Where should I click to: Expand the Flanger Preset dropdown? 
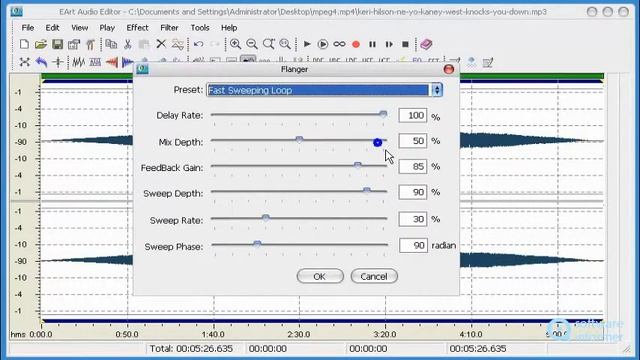[437, 90]
